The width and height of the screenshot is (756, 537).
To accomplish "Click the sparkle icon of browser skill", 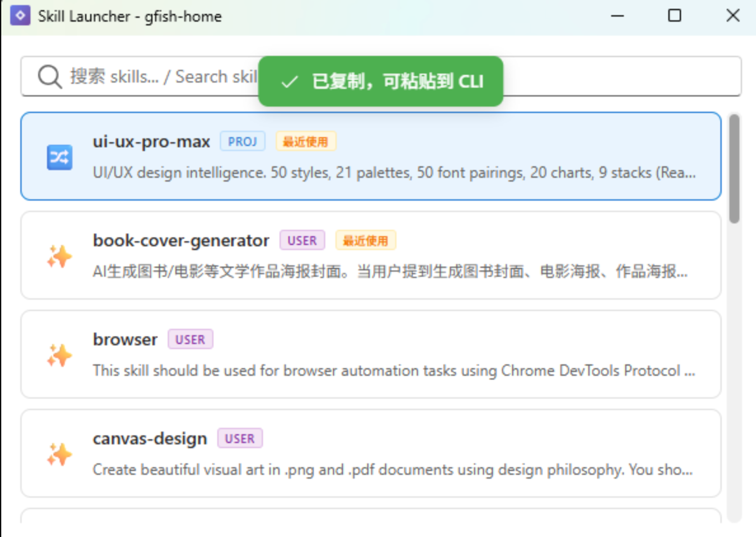I will 60,355.
